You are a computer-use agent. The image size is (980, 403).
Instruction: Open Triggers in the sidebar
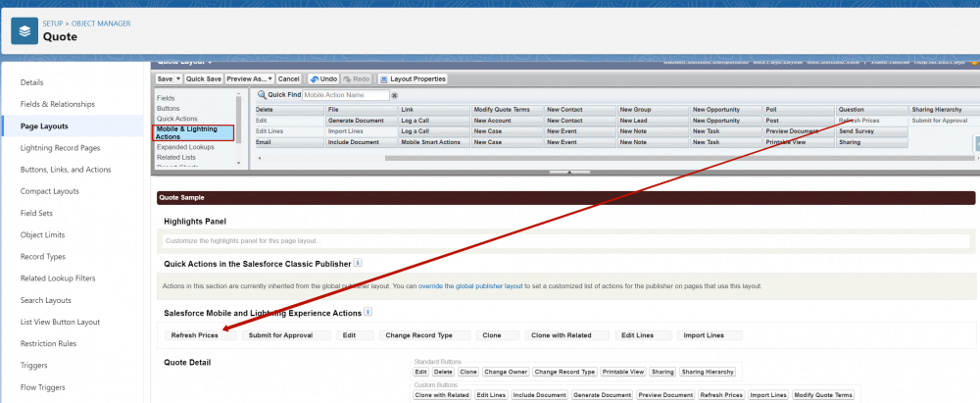33,366
